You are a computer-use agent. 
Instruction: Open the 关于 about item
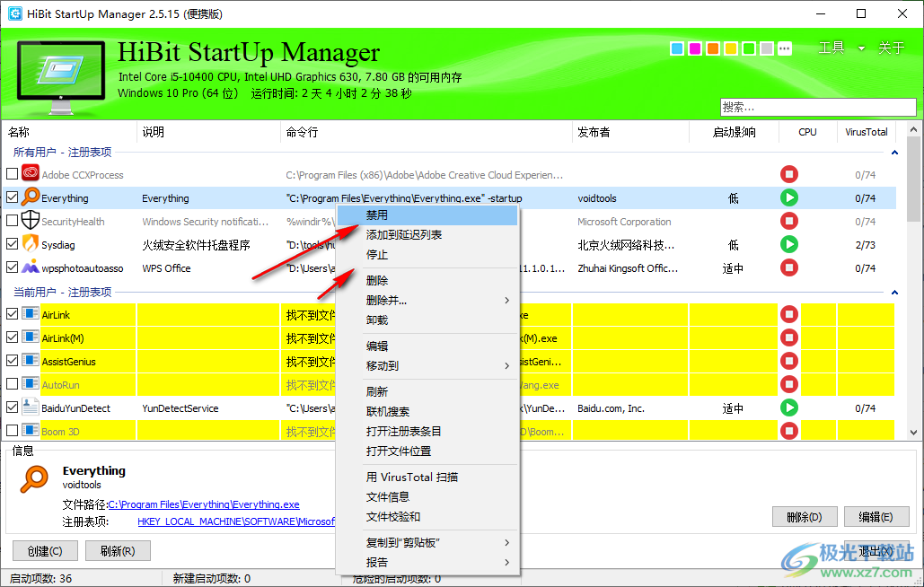pyautogui.click(x=891, y=48)
